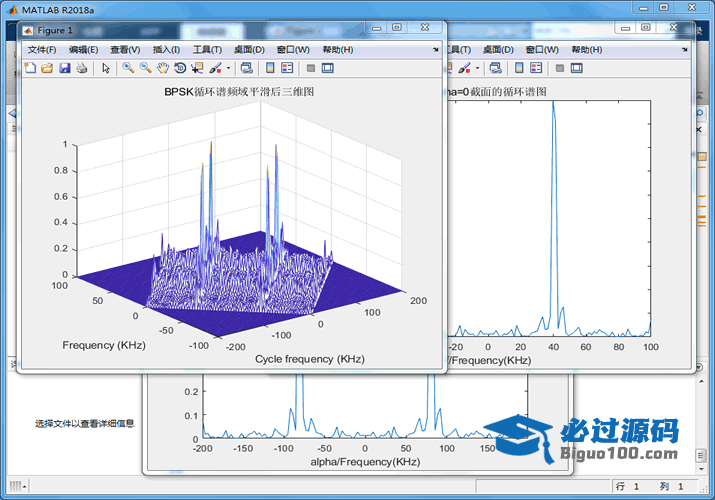Open brush dropdown arrow in right figure window
The image size is (715, 500).
point(477,68)
